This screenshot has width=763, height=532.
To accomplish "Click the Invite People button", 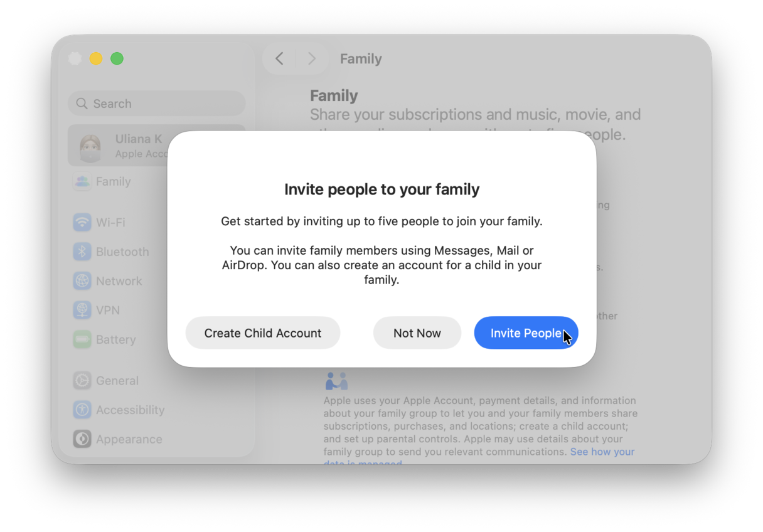I will click(x=526, y=333).
